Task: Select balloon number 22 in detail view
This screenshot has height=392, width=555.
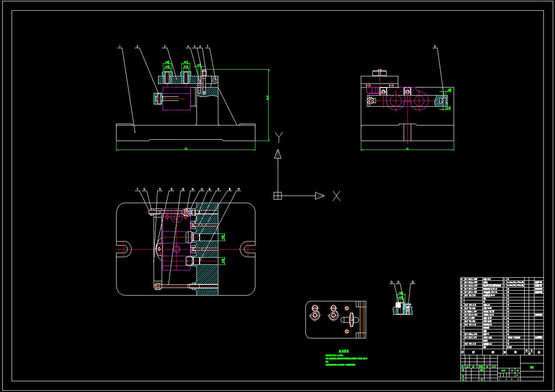Action: 413,282
